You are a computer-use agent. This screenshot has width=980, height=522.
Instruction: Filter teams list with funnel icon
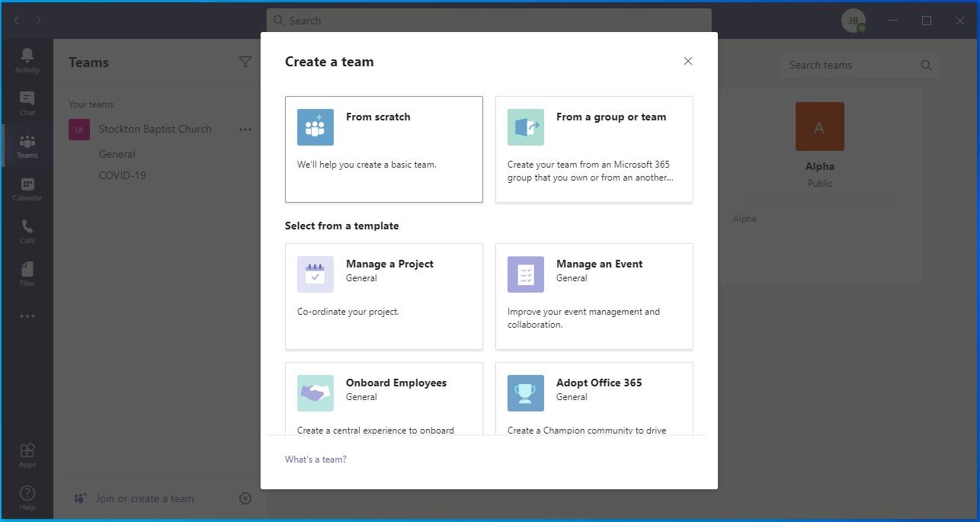coord(245,62)
